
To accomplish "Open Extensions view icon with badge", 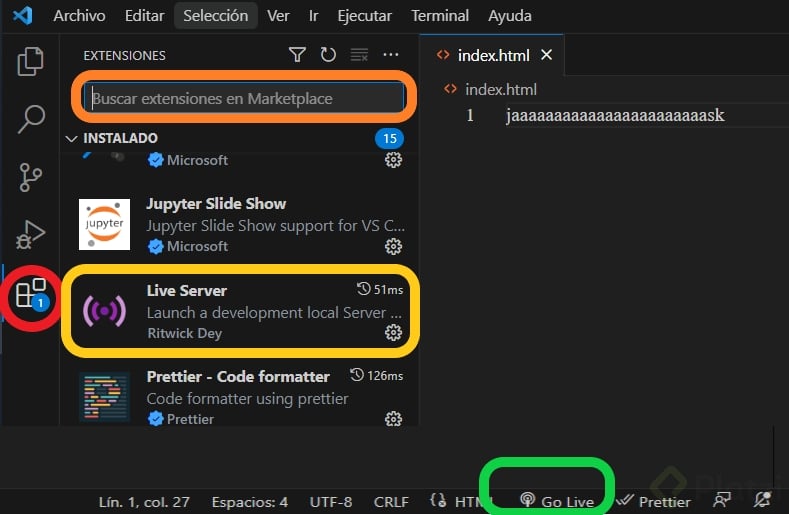I will click(x=32, y=293).
